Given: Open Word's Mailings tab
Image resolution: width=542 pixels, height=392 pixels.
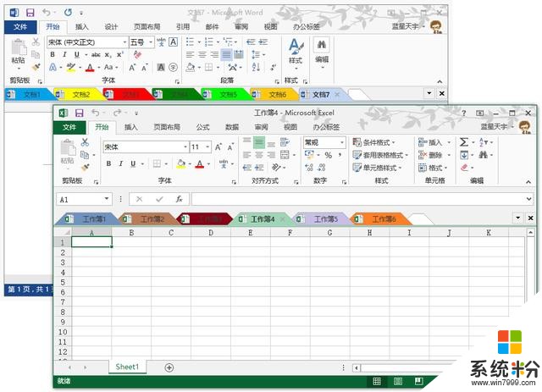Looking at the screenshot, I should (212, 26).
